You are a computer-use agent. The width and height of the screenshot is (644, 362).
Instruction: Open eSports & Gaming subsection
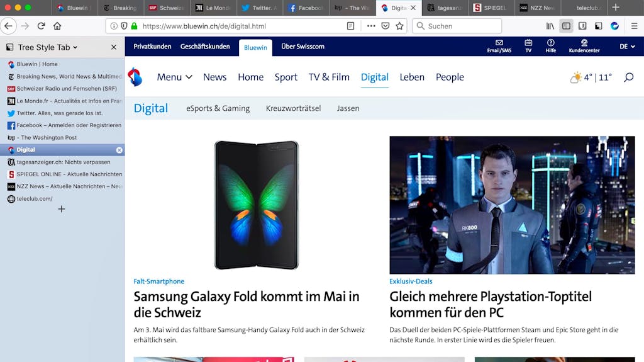(x=218, y=108)
